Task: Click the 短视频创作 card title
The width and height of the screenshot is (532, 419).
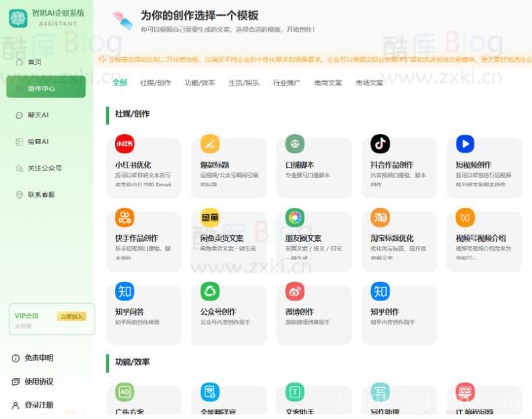Action: [x=473, y=165]
